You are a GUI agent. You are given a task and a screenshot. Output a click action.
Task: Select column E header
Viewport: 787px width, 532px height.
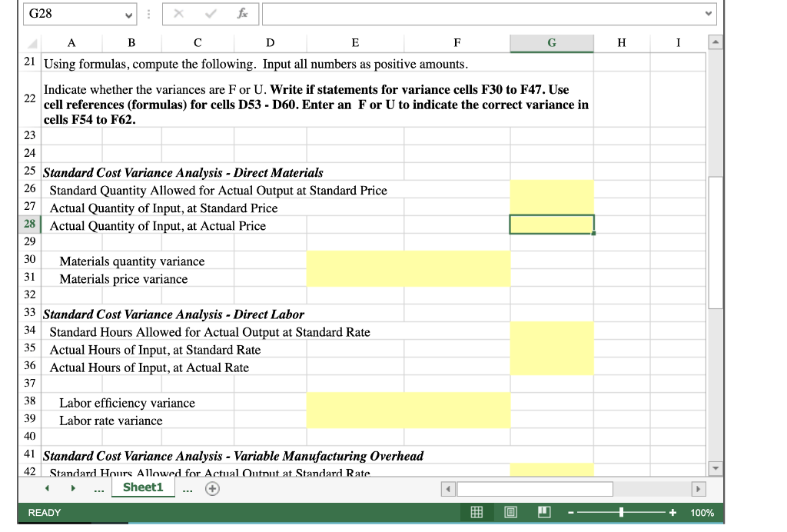(355, 43)
